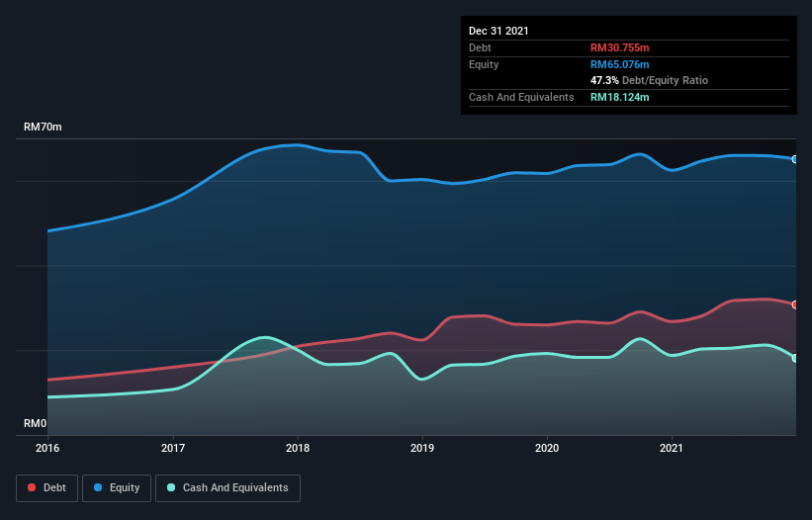This screenshot has height=520, width=812.
Task: Click the RM0 y-axis label
Action: click(36, 423)
